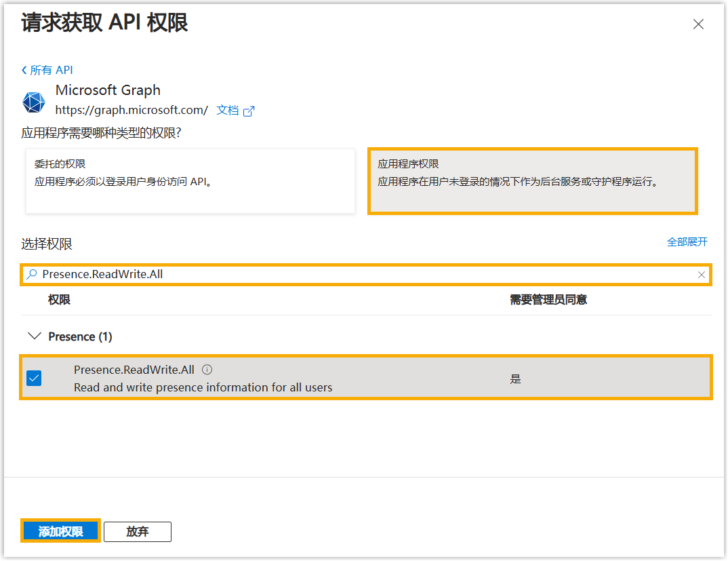
Task: Uncheck the Presence.ReadWrite.All checkbox
Action: point(34,378)
